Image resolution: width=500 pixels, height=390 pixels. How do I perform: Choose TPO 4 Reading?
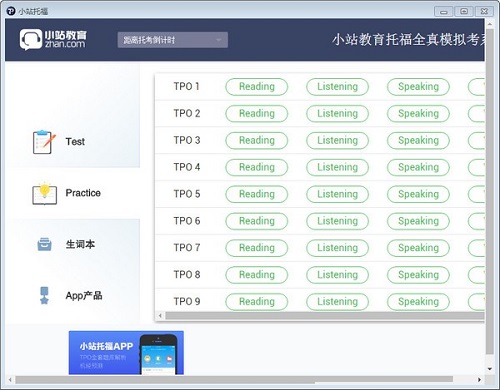257,167
